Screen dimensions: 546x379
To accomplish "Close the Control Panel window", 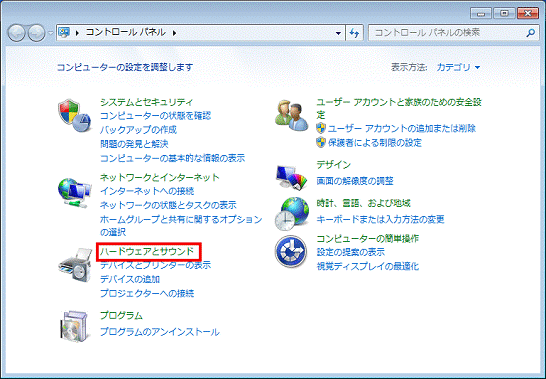I will click(x=528, y=14).
